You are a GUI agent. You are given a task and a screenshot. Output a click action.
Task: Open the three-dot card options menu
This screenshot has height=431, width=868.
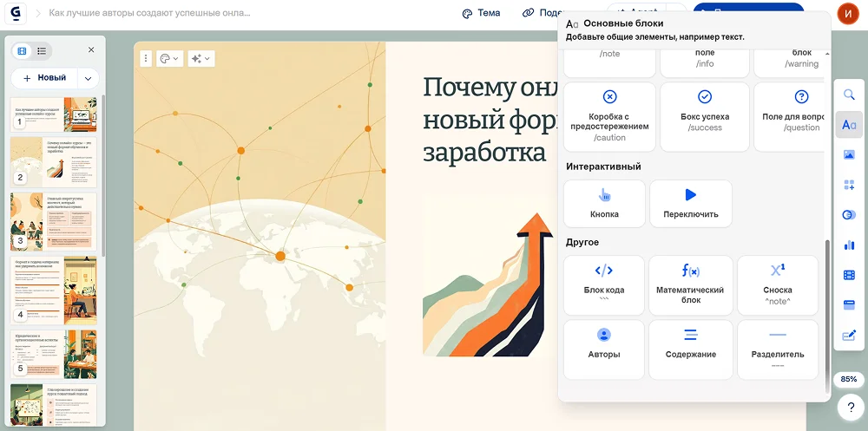(146, 58)
